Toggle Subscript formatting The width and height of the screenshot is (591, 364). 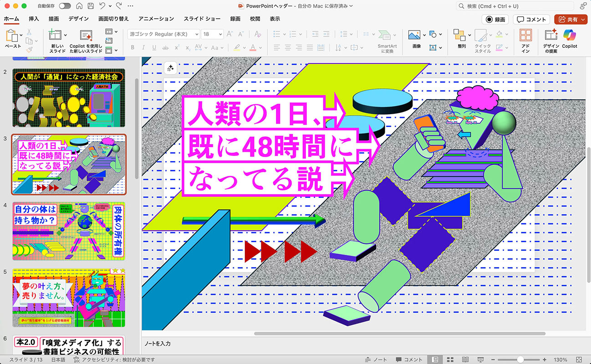click(188, 47)
